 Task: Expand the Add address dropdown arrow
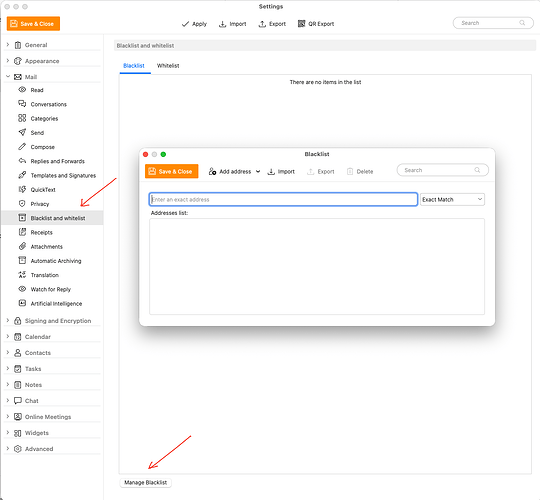(258, 171)
